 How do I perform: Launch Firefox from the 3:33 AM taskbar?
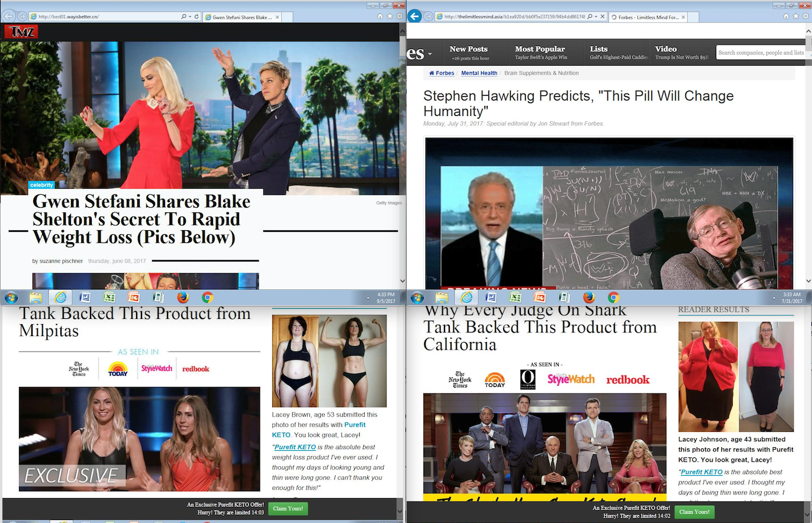pos(589,298)
